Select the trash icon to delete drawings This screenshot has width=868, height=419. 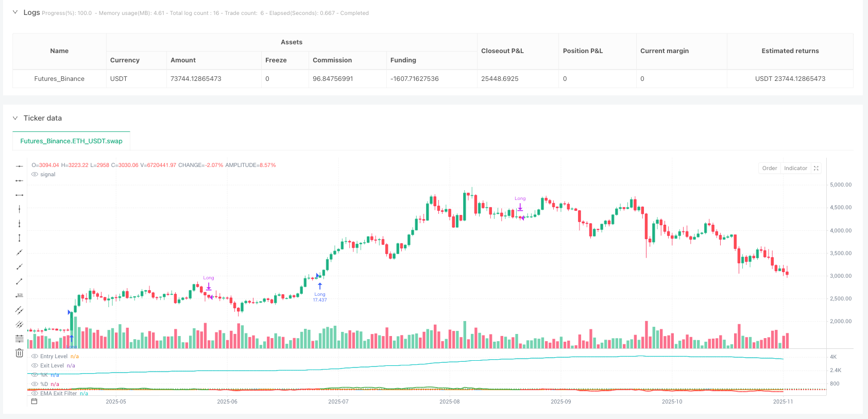[19, 353]
